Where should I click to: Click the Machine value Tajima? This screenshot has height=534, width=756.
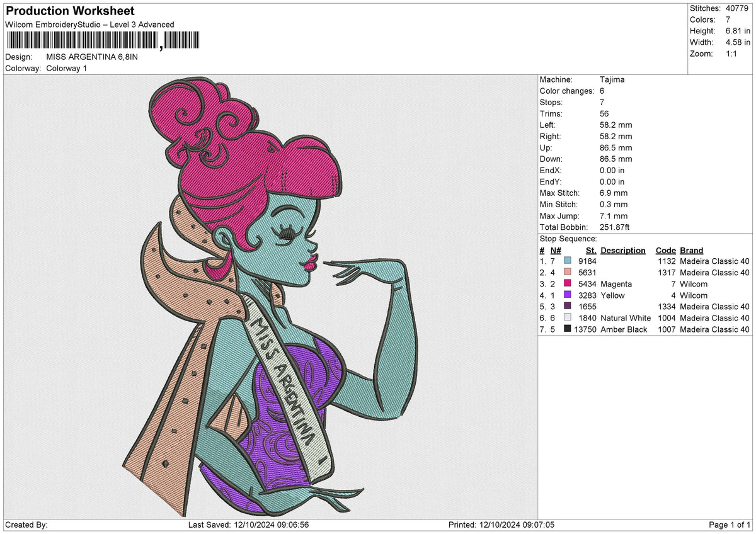[x=614, y=80]
